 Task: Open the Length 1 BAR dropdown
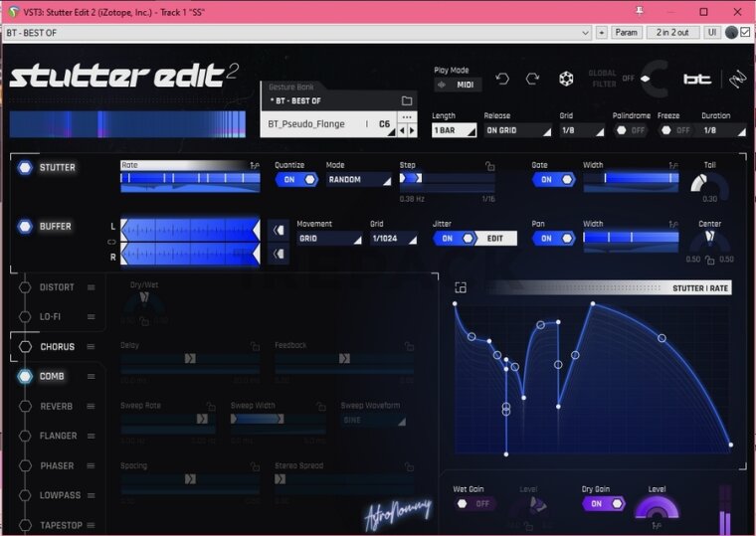[x=455, y=130]
